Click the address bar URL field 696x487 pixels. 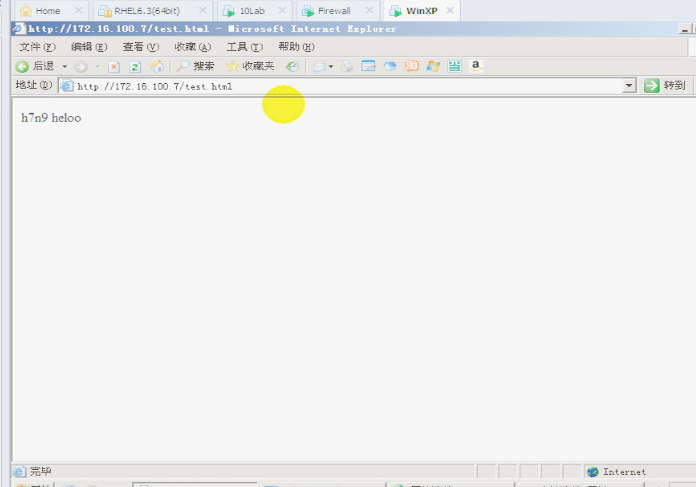348,86
